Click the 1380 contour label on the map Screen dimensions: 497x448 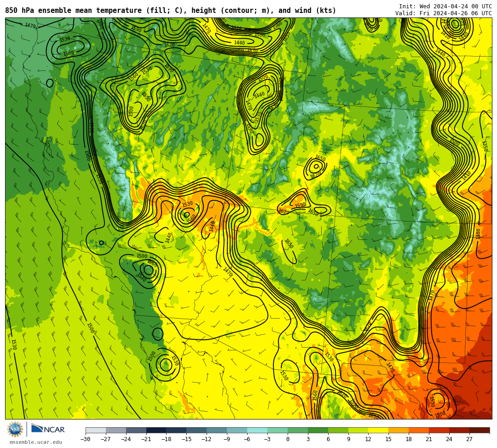(x=478, y=234)
